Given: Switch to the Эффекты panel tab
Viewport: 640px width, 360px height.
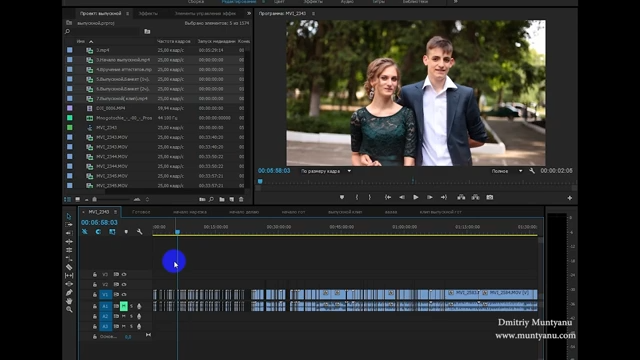Looking at the screenshot, I should [x=148, y=13].
